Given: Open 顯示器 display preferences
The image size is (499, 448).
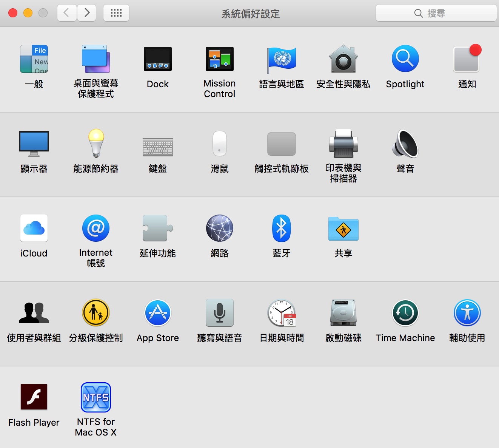Looking at the screenshot, I should 34,144.
